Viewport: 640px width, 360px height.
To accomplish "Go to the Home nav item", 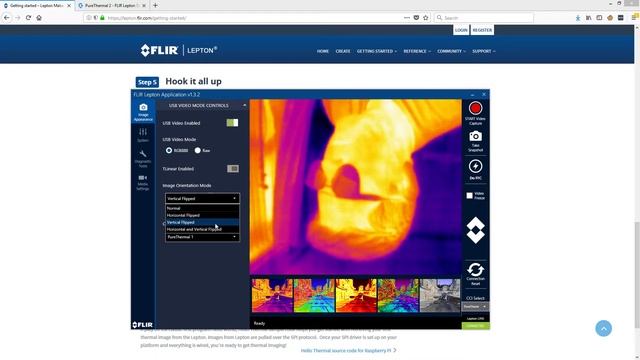I will pyautogui.click(x=322, y=51).
